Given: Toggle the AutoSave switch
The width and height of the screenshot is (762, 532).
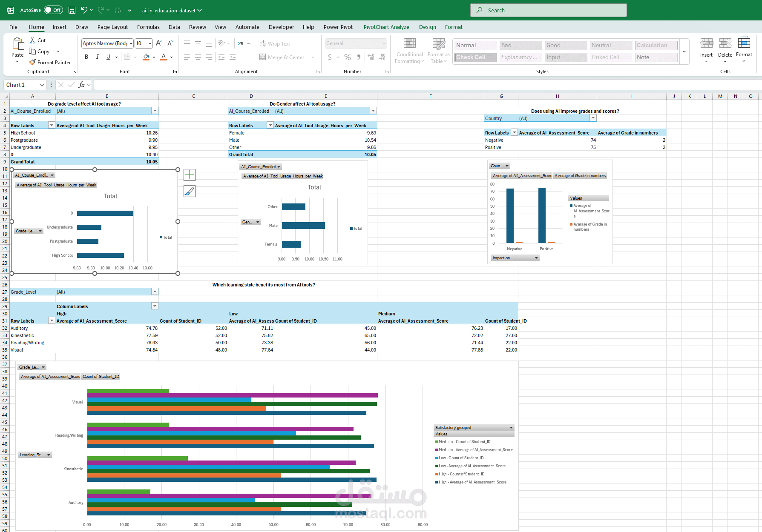Looking at the screenshot, I should pos(53,10).
